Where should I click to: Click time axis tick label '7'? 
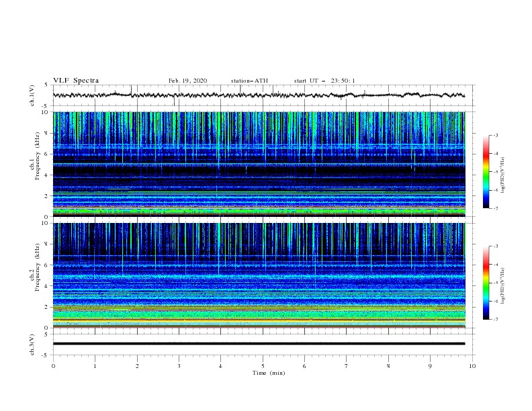(x=347, y=366)
